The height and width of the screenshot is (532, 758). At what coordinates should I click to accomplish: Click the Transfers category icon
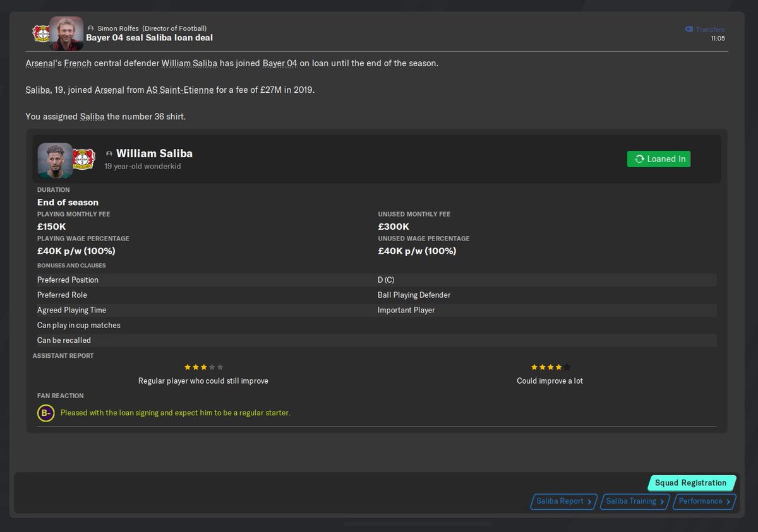(689, 30)
